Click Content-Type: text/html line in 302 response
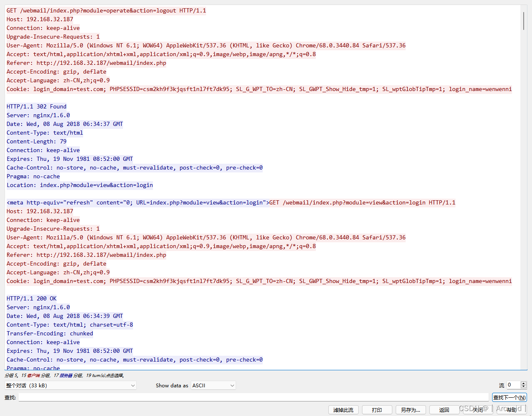The height and width of the screenshot is (416, 532). coord(45,133)
